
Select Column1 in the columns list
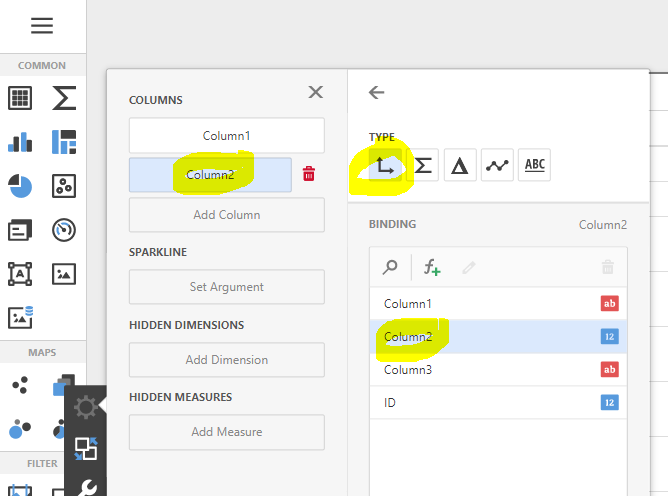click(226, 136)
